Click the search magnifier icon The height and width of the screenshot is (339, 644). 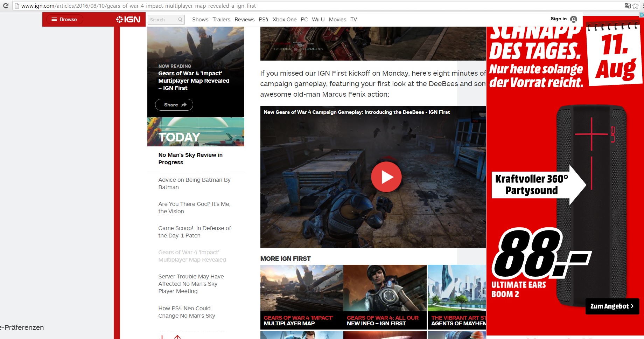coord(180,20)
